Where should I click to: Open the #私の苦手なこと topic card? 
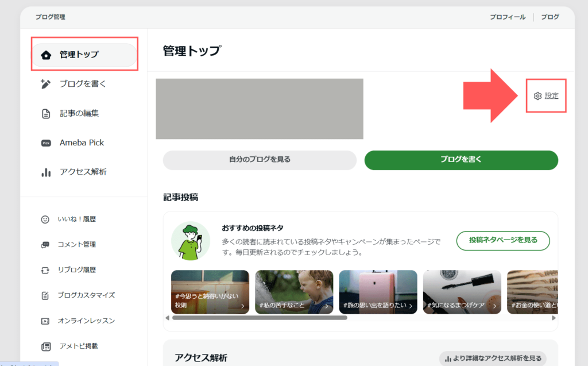click(x=294, y=292)
